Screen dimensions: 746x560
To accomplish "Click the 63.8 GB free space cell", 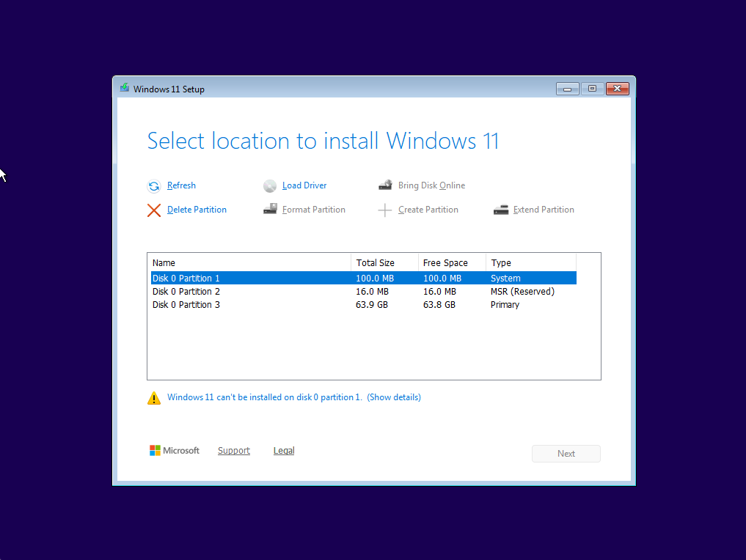I will point(439,305).
